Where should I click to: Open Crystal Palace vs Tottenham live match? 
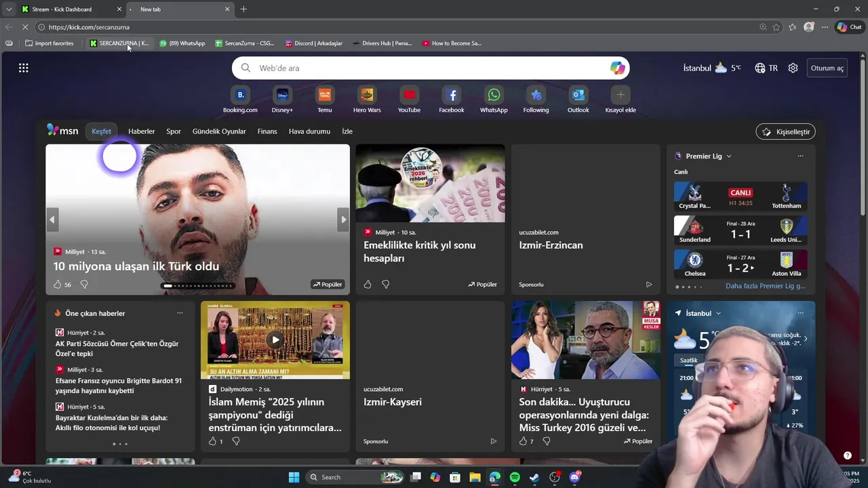pyautogui.click(x=741, y=196)
